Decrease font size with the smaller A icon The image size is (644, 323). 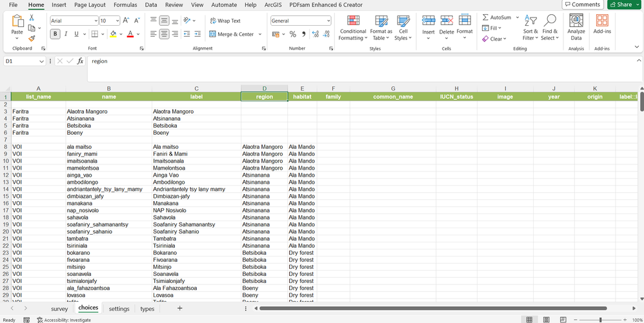point(137,21)
